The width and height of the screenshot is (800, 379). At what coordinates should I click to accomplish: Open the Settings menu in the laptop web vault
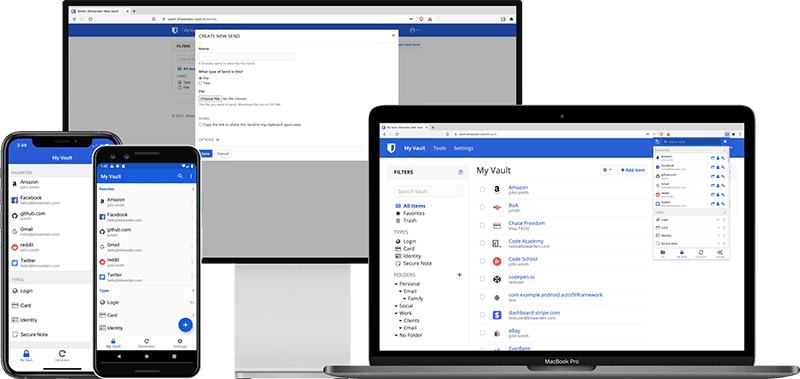point(463,148)
